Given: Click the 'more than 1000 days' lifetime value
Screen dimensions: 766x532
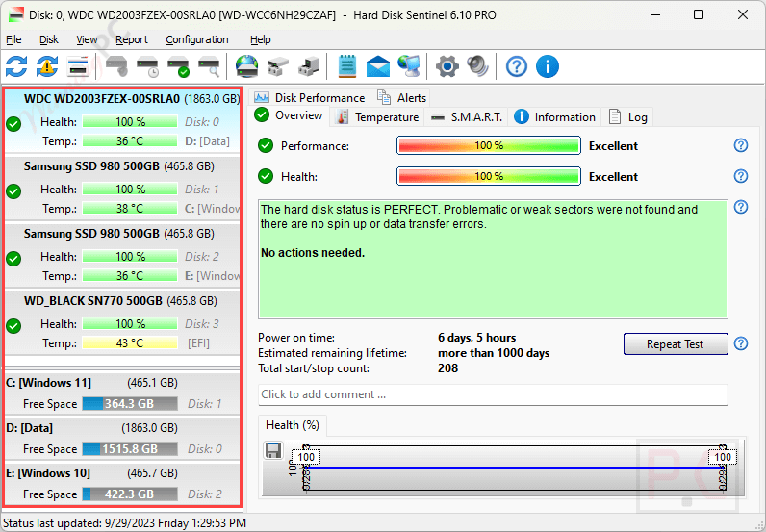Looking at the screenshot, I should pos(494,353).
